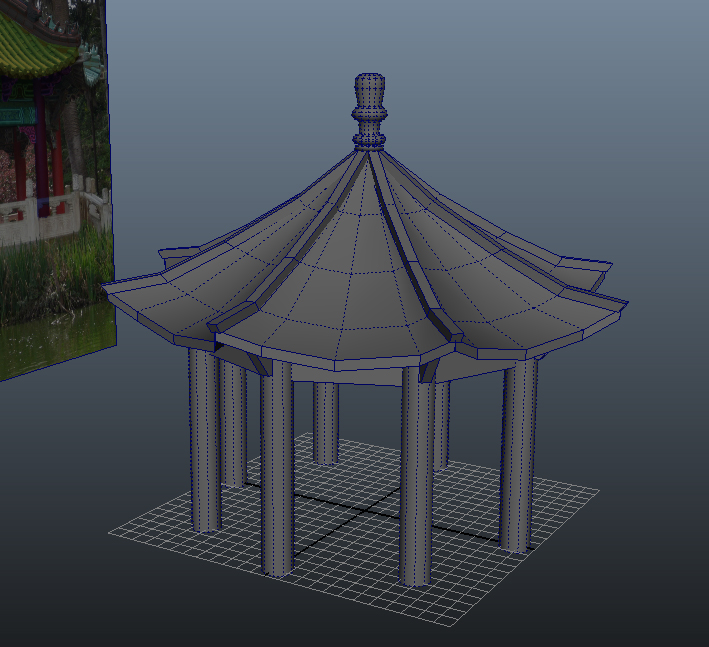Screen dimensions: 709x647
Task: Select the roof finial ornament
Action: tap(369, 112)
